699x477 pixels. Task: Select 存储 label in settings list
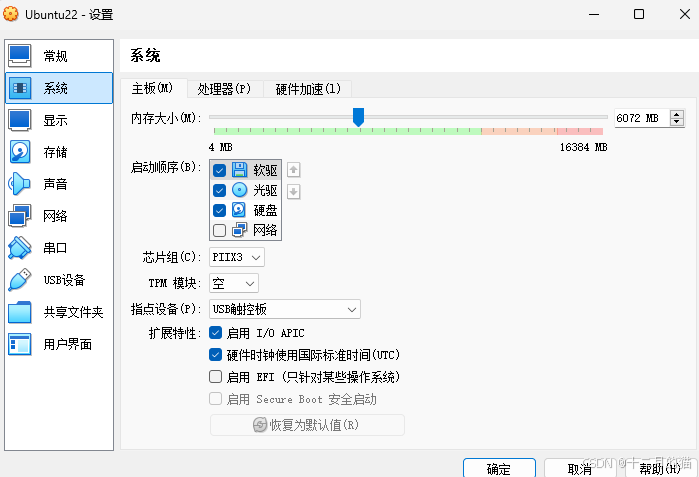55,152
